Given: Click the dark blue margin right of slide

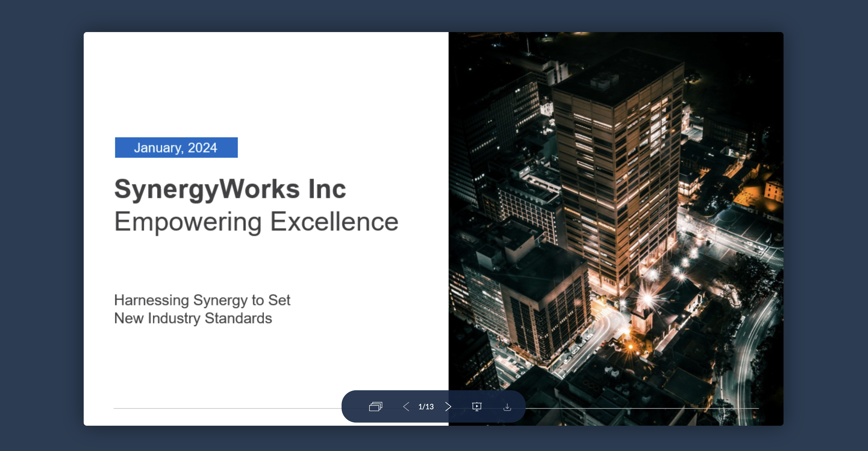Looking at the screenshot, I should [x=825, y=226].
